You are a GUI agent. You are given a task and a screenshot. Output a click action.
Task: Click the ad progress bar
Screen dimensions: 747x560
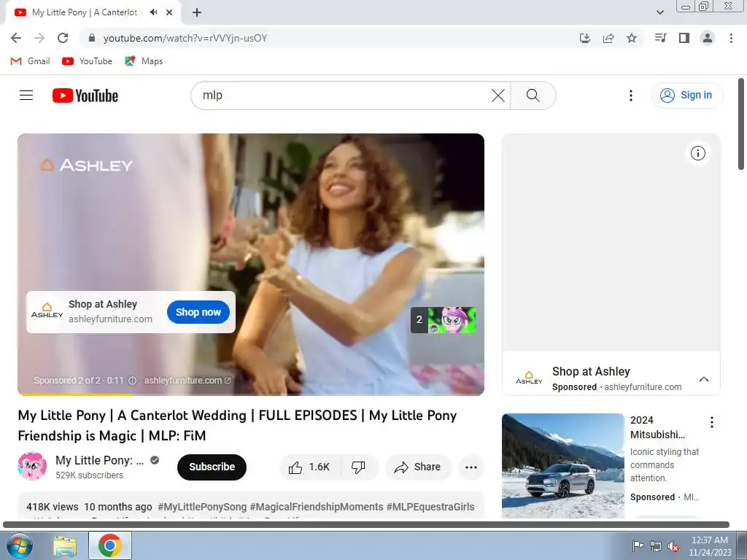(251, 394)
